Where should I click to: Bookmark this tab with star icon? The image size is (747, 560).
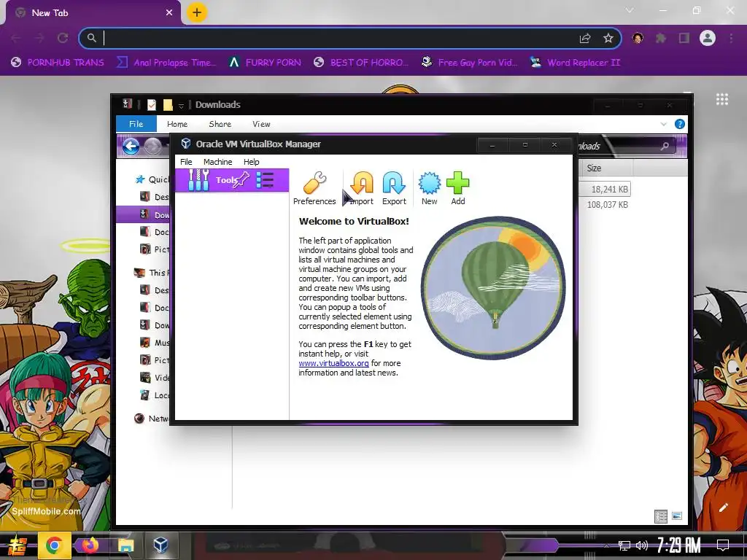(x=608, y=38)
